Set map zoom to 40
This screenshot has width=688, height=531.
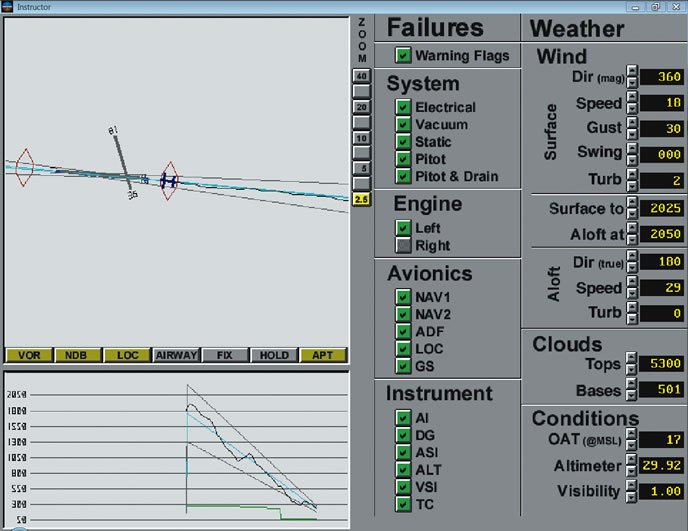click(x=360, y=76)
